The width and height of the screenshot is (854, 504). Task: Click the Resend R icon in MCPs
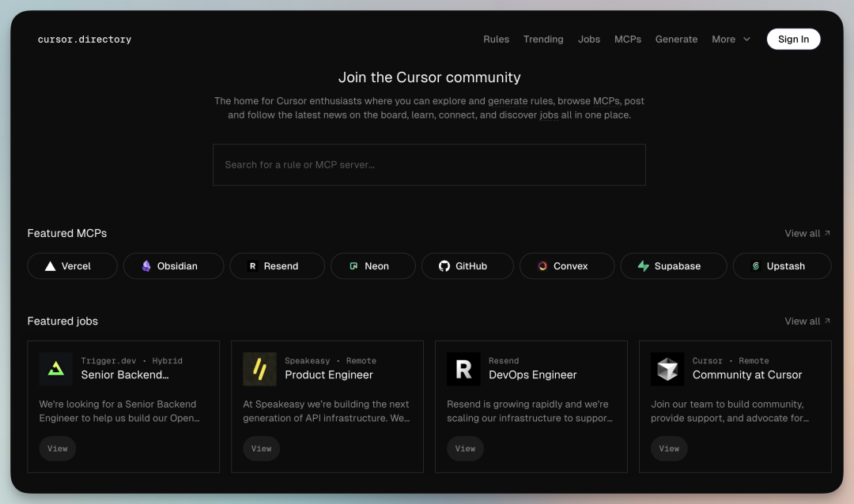click(253, 266)
